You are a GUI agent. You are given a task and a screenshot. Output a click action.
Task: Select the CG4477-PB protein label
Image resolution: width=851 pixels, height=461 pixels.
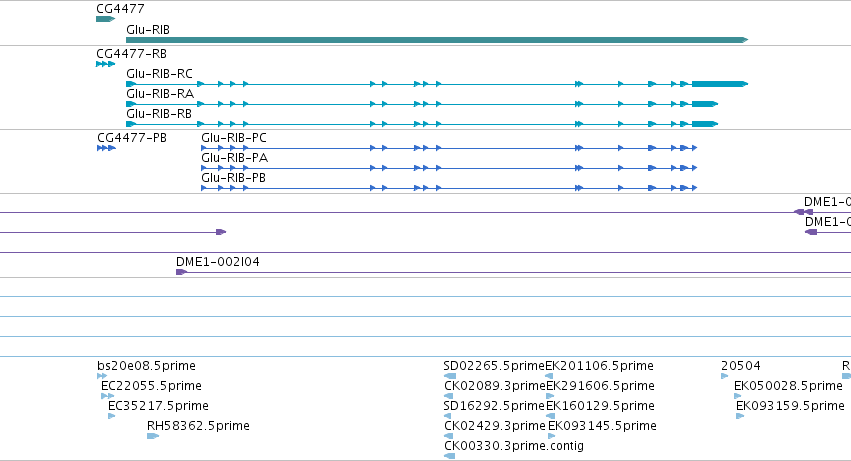pos(132,138)
